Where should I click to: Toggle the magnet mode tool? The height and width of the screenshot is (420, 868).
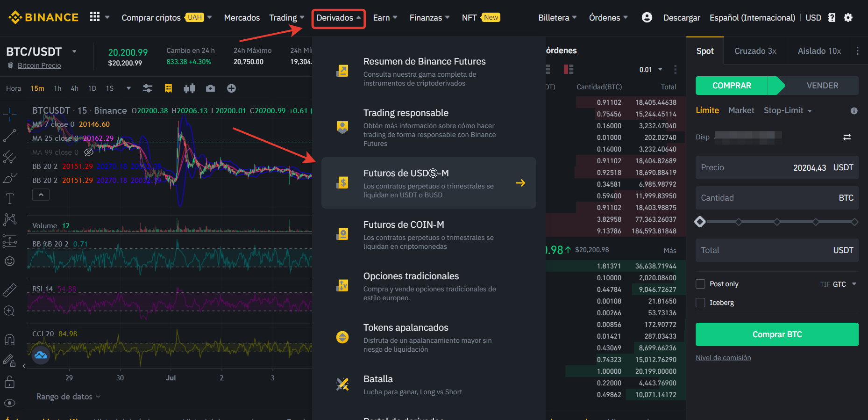[9, 340]
